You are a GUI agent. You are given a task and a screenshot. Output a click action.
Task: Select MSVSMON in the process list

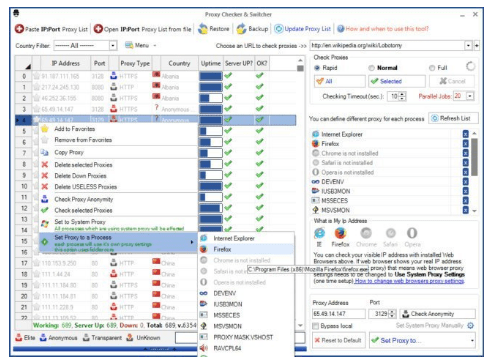(x=331, y=210)
